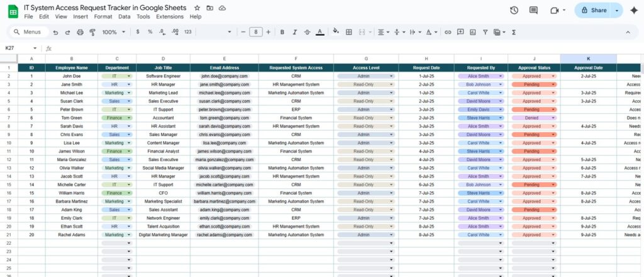Open the Borders tool

[348, 32]
